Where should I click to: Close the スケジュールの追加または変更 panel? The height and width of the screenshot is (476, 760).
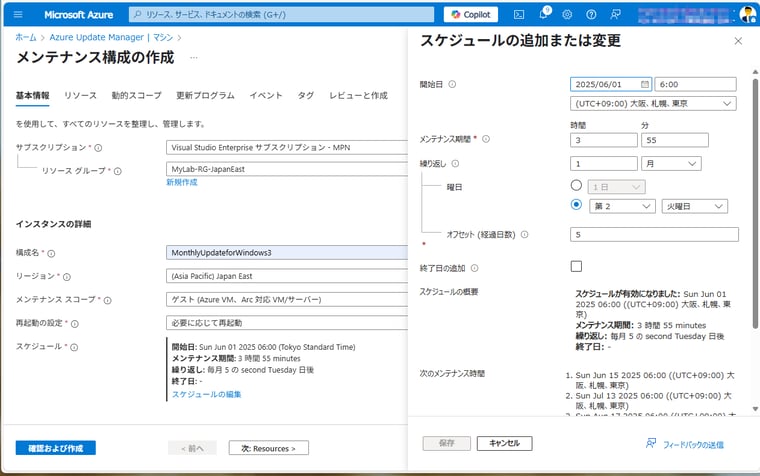click(738, 41)
